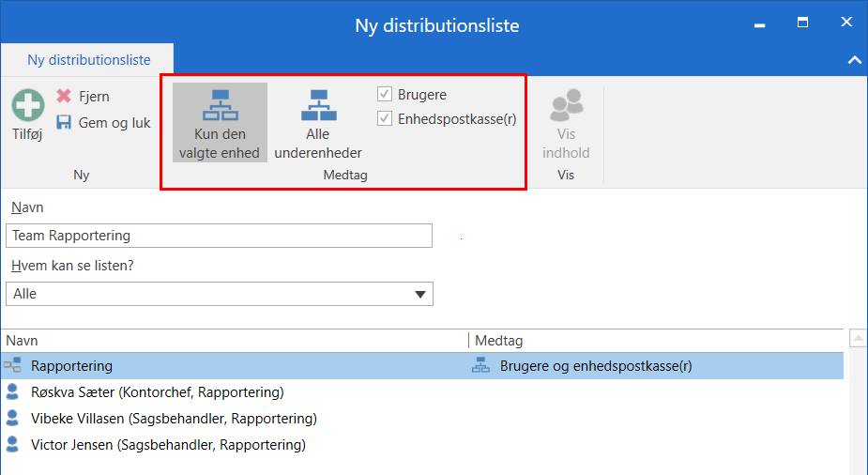Click the Navn text field

click(219, 236)
